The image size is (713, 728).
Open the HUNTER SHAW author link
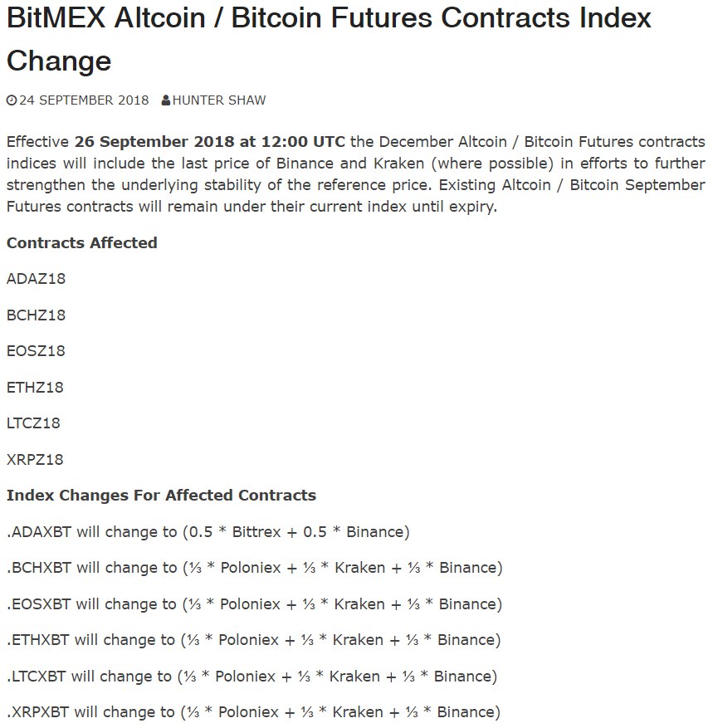[x=219, y=100]
